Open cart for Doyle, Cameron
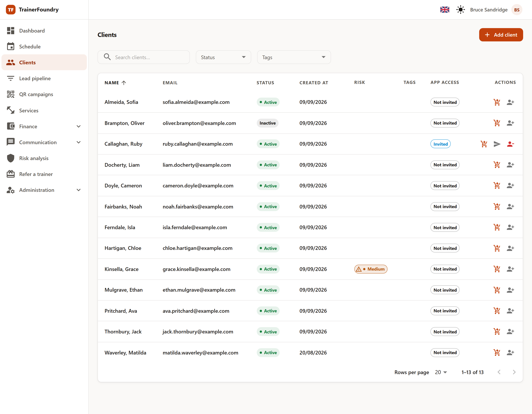 click(497, 186)
